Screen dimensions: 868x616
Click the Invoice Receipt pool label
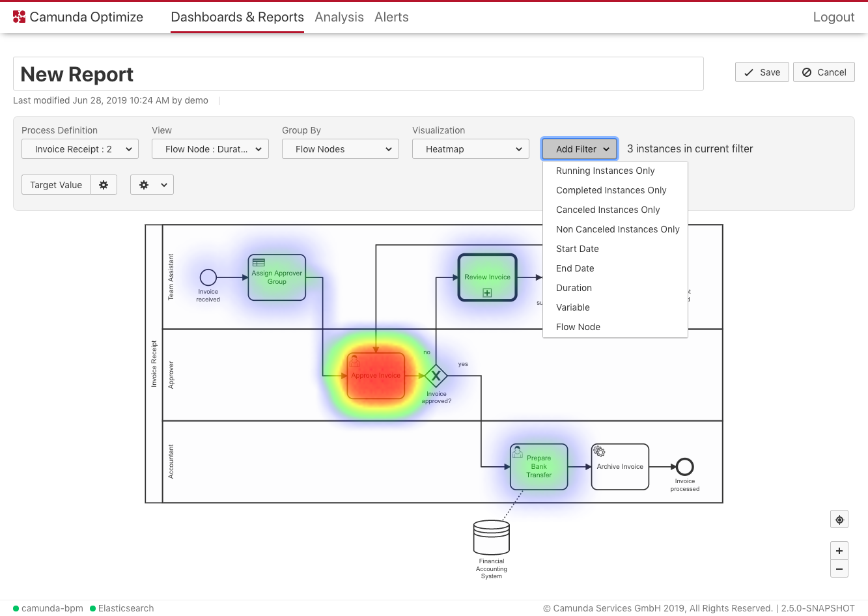(x=154, y=364)
